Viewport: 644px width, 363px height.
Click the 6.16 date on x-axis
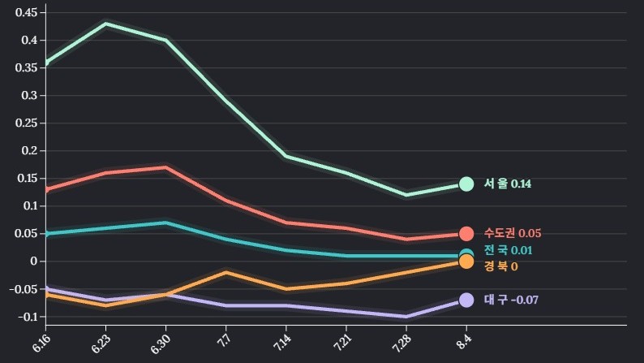41,342
